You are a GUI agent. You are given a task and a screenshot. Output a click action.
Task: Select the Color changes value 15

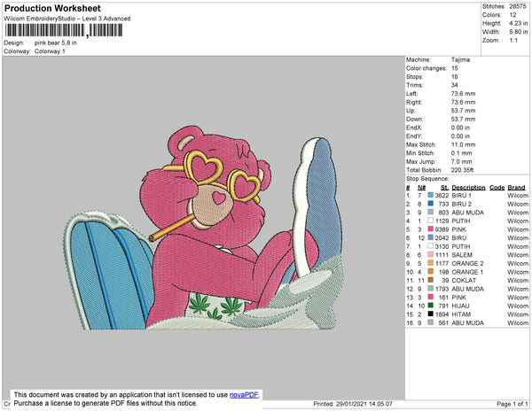455,68
